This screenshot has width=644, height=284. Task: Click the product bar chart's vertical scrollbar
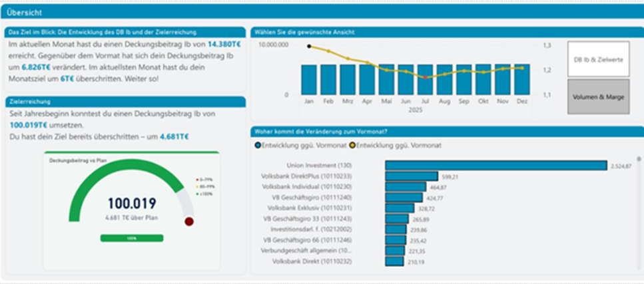click(639, 200)
